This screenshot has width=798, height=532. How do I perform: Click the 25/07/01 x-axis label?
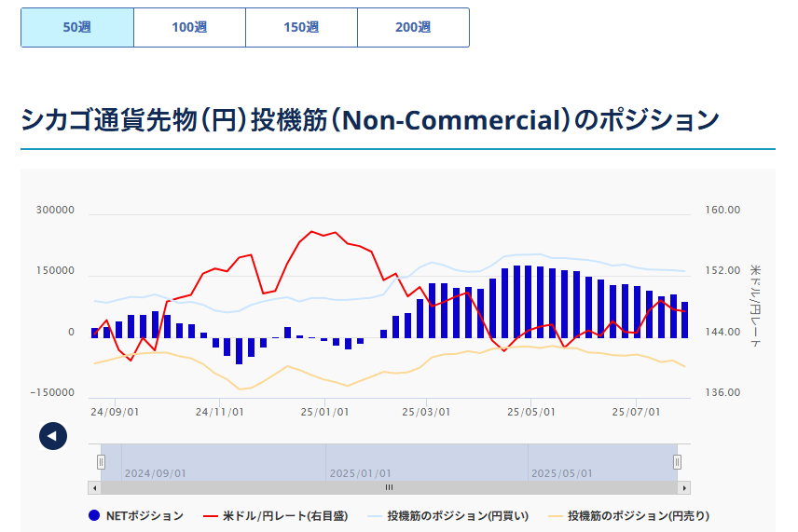(636, 412)
